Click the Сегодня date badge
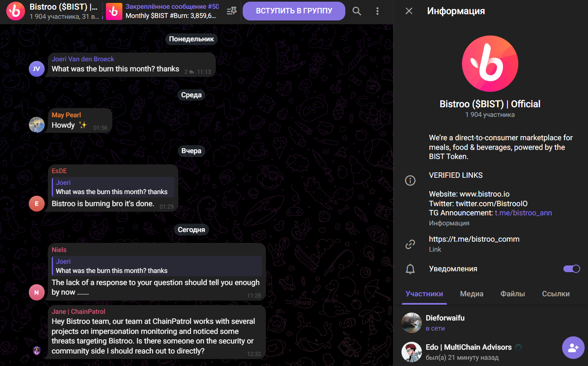588x366 pixels. tap(192, 230)
